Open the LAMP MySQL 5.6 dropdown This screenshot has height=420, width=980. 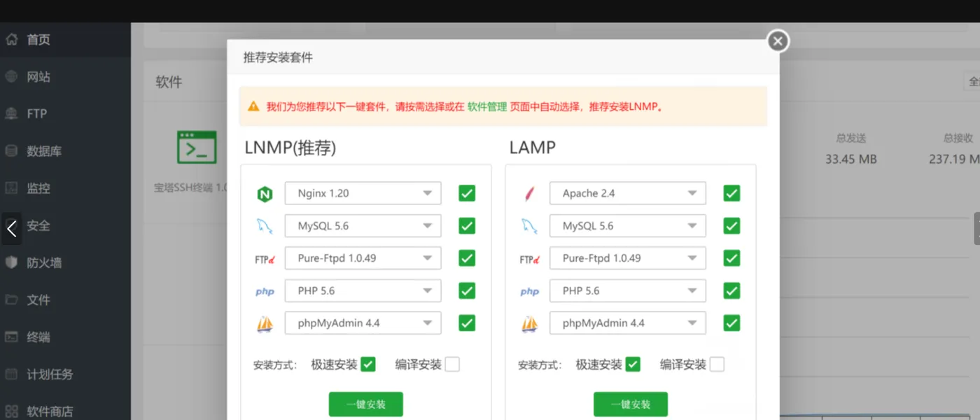coord(627,225)
